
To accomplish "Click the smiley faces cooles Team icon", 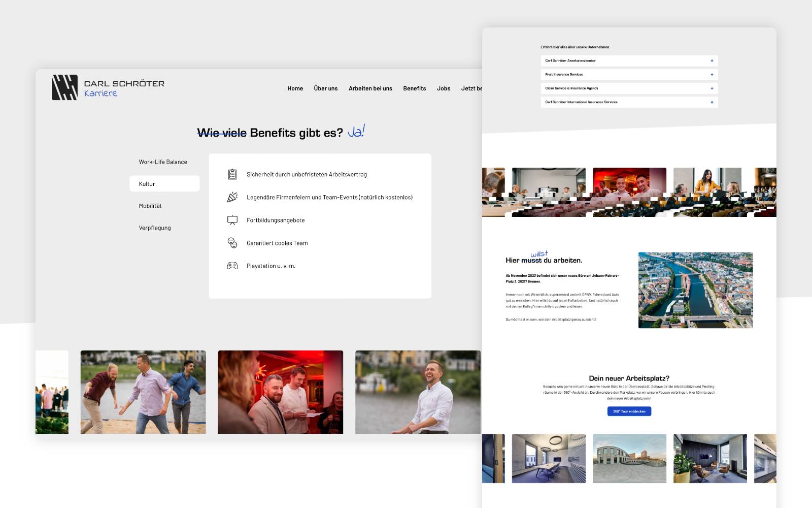I will pyautogui.click(x=232, y=243).
